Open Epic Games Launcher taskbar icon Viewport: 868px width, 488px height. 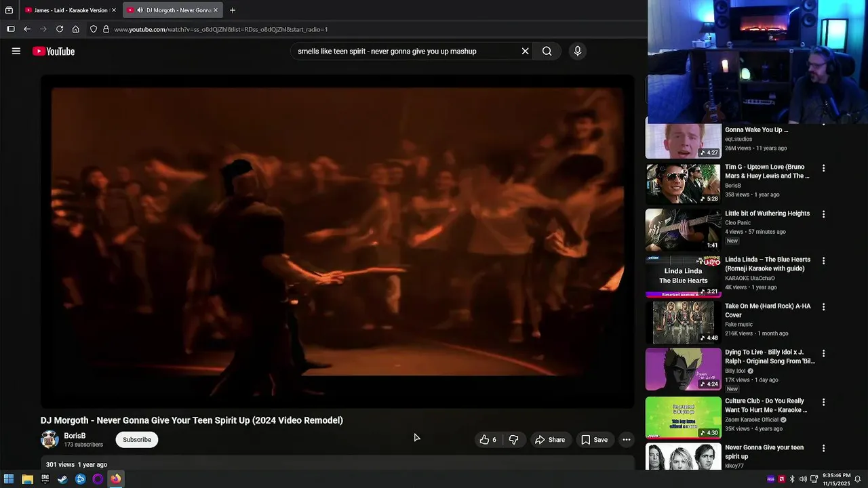45,479
